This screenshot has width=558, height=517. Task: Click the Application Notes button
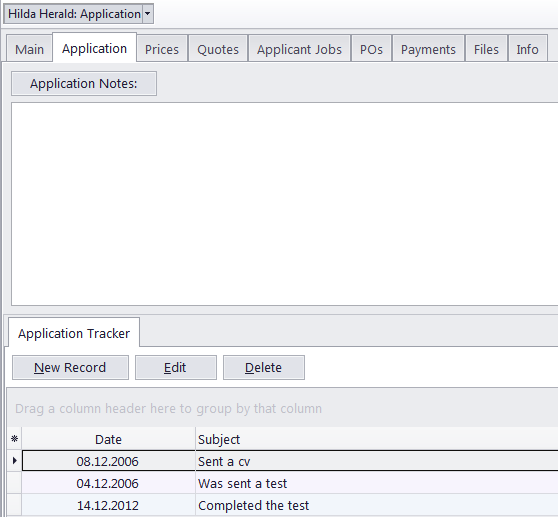coord(84,84)
